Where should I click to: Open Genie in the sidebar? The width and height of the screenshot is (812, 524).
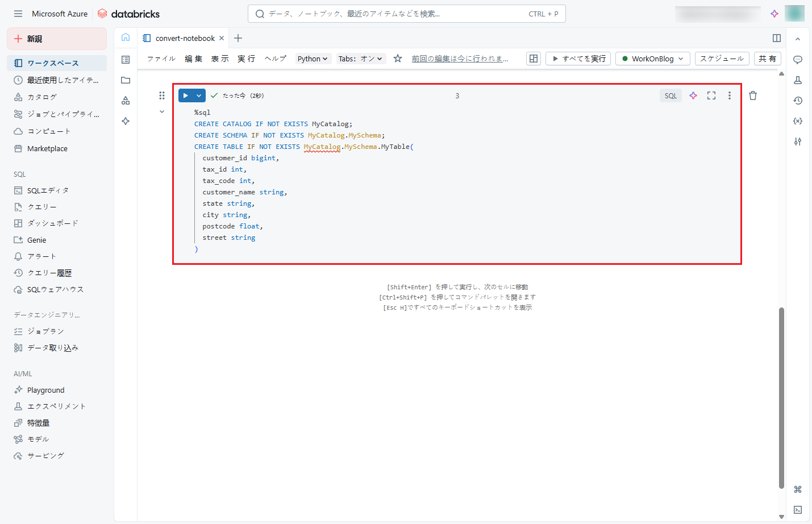coord(57,240)
